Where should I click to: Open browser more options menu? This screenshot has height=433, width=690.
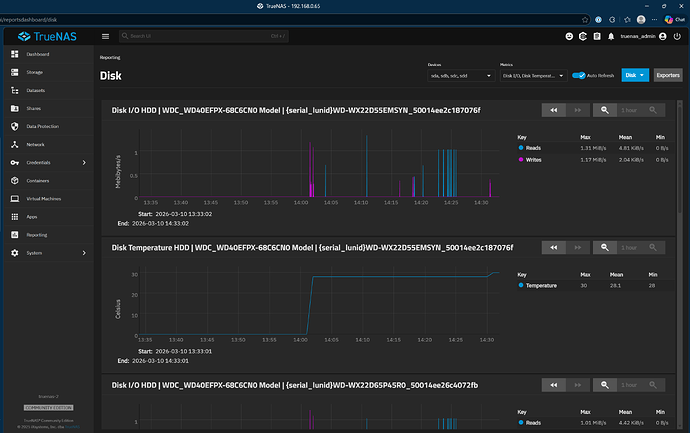(654, 19)
